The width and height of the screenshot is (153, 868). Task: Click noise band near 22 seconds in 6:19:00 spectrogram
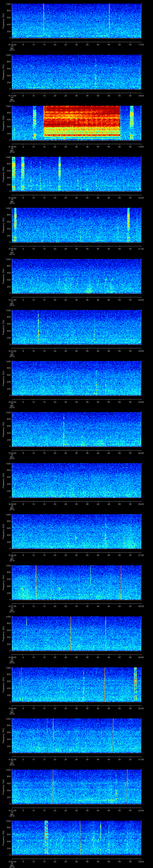(59, 174)
